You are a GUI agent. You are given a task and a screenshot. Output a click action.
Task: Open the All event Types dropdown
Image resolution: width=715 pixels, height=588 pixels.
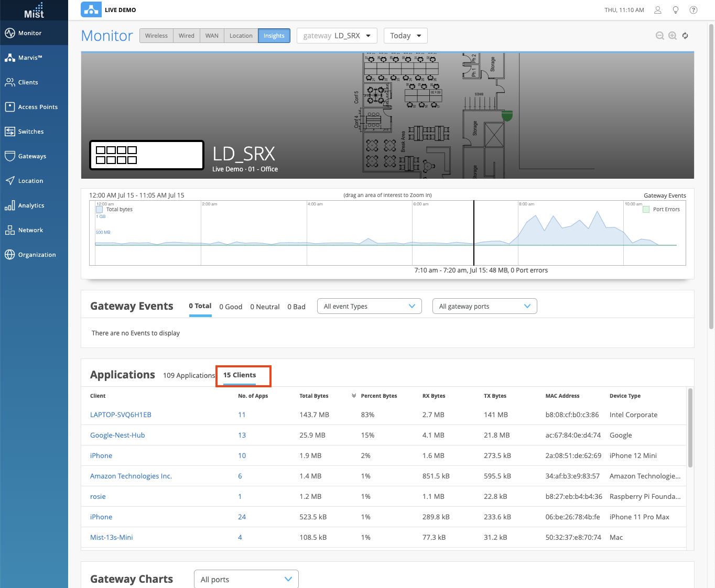pos(369,307)
